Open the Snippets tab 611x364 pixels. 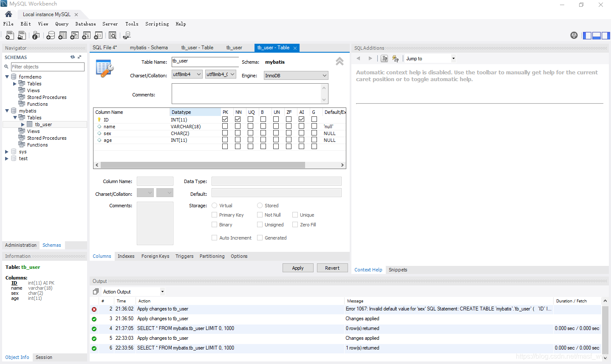click(398, 270)
